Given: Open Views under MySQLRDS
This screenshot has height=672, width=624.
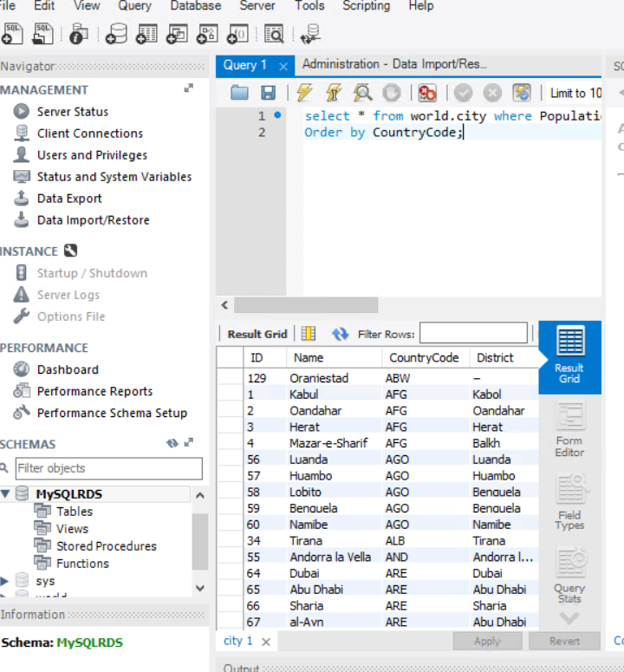Looking at the screenshot, I should pyautogui.click(x=72, y=529).
